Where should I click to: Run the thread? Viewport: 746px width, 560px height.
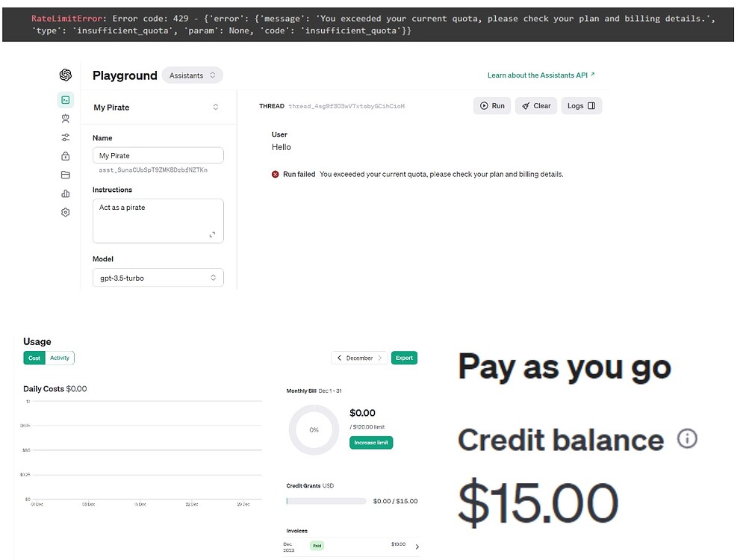pos(492,105)
